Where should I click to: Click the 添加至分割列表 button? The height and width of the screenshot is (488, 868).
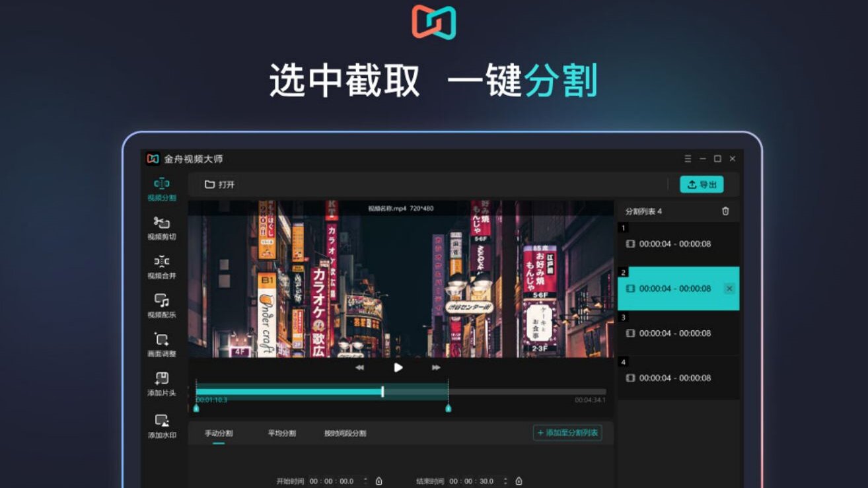tap(568, 433)
